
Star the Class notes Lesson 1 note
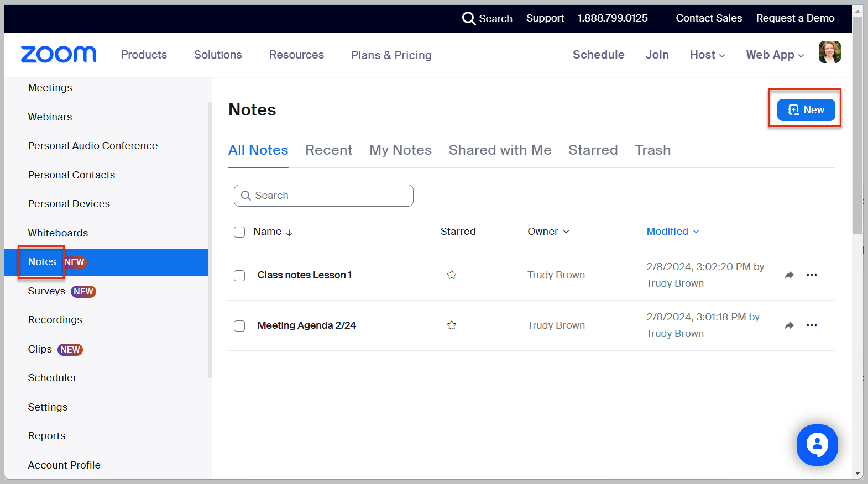pyautogui.click(x=452, y=275)
